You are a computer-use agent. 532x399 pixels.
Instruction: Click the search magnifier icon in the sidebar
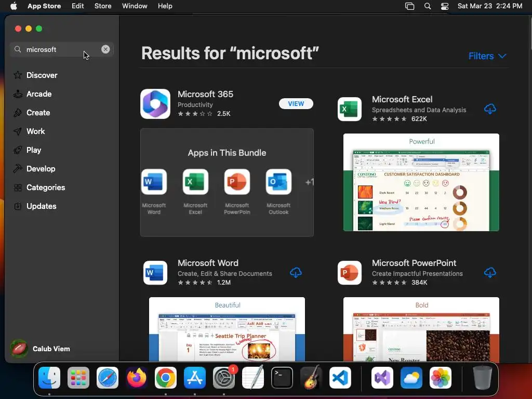click(x=18, y=49)
